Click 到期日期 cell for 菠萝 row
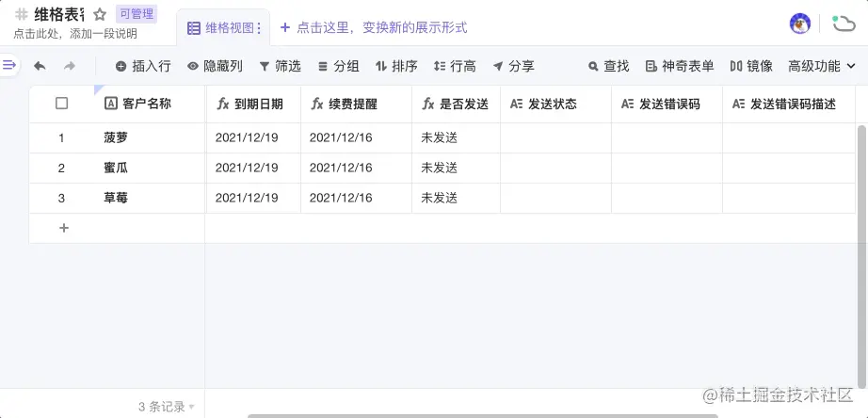Screen dimensions: 868x418 click(254, 137)
